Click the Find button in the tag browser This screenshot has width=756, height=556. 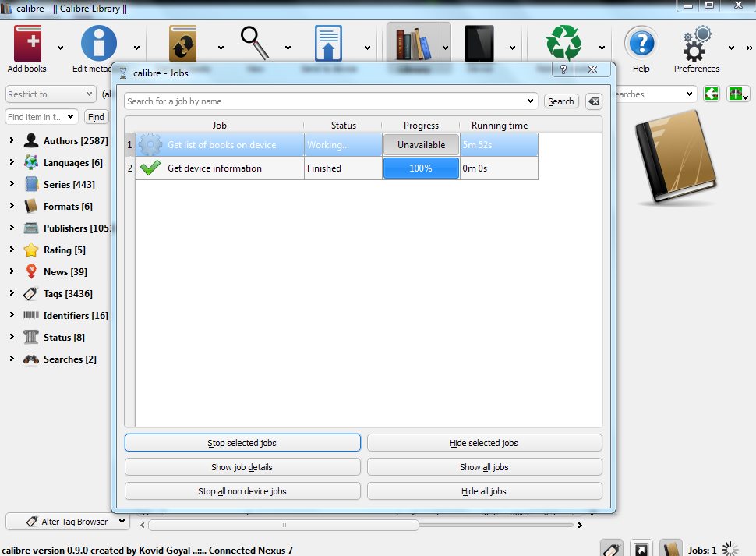(x=96, y=117)
